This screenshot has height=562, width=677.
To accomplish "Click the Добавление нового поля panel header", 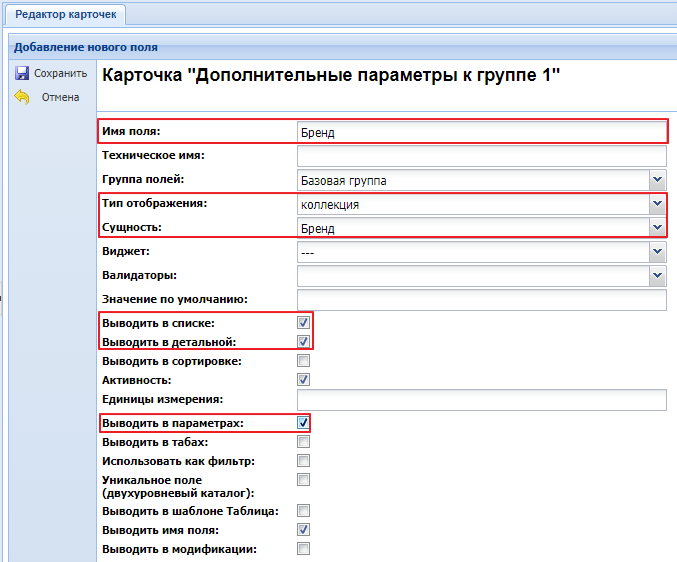I will (86, 47).
